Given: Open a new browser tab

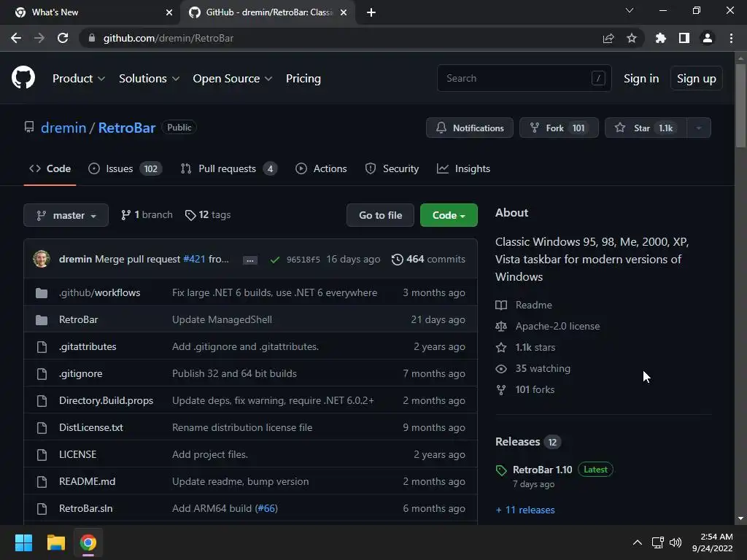Looking at the screenshot, I should 371,12.
